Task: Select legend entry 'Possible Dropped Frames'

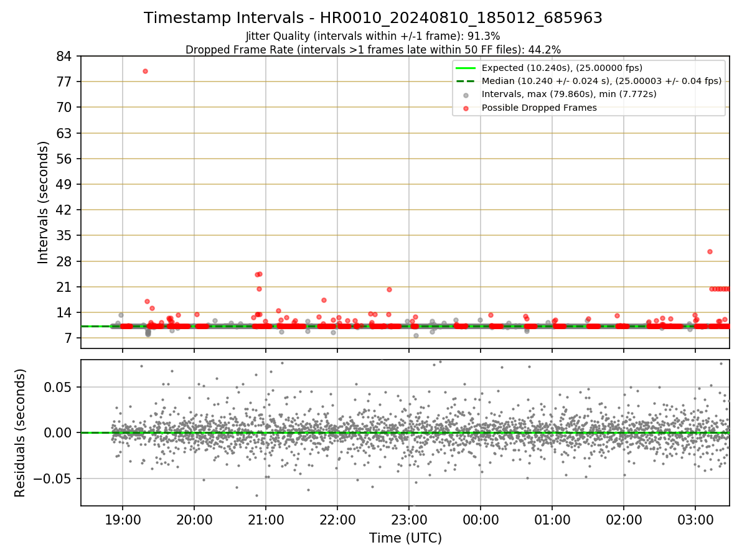Action: (x=539, y=108)
